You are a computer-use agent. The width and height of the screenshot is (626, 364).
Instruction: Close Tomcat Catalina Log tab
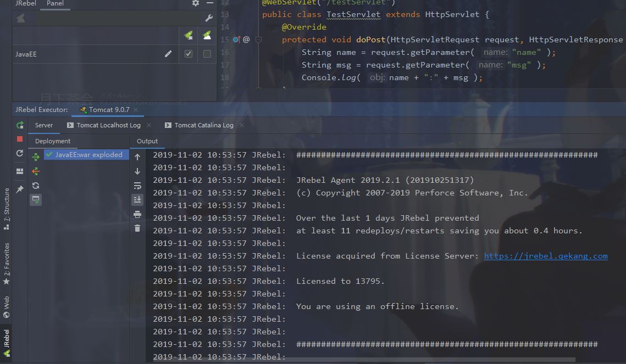[x=241, y=125]
